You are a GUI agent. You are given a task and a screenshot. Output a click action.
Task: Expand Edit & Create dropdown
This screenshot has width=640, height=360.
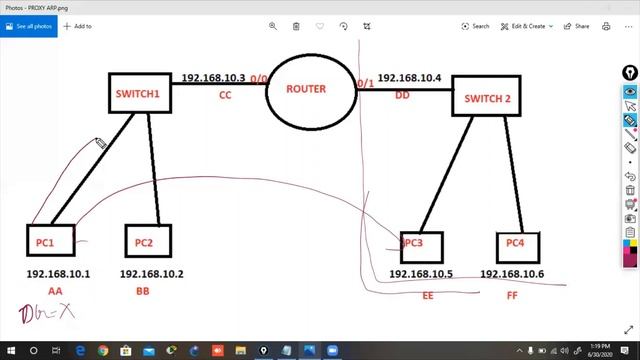tap(527, 26)
